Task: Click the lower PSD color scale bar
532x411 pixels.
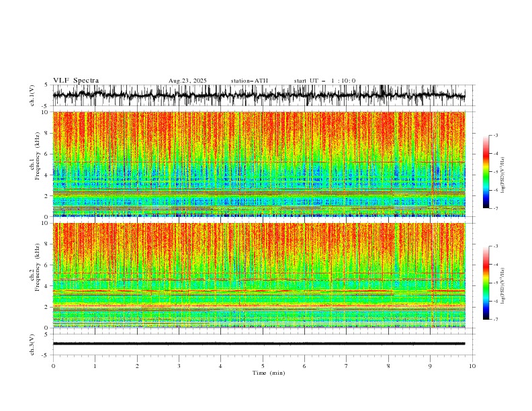Action: point(486,283)
